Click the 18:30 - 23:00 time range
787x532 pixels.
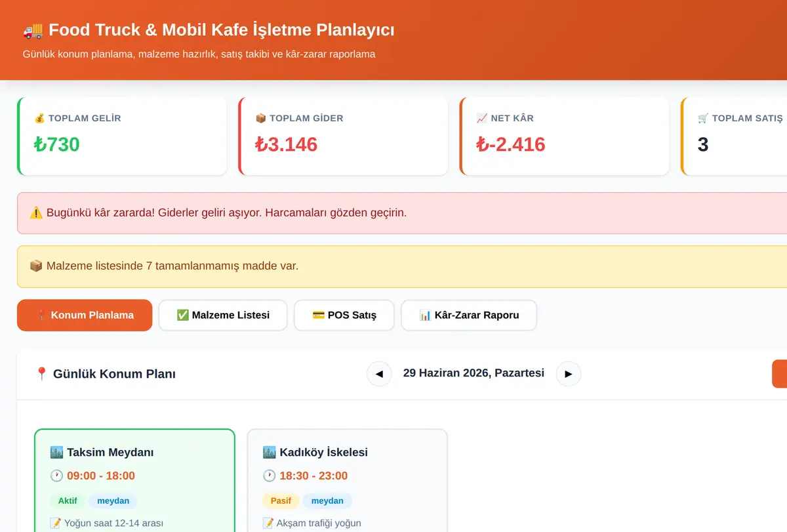point(313,476)
